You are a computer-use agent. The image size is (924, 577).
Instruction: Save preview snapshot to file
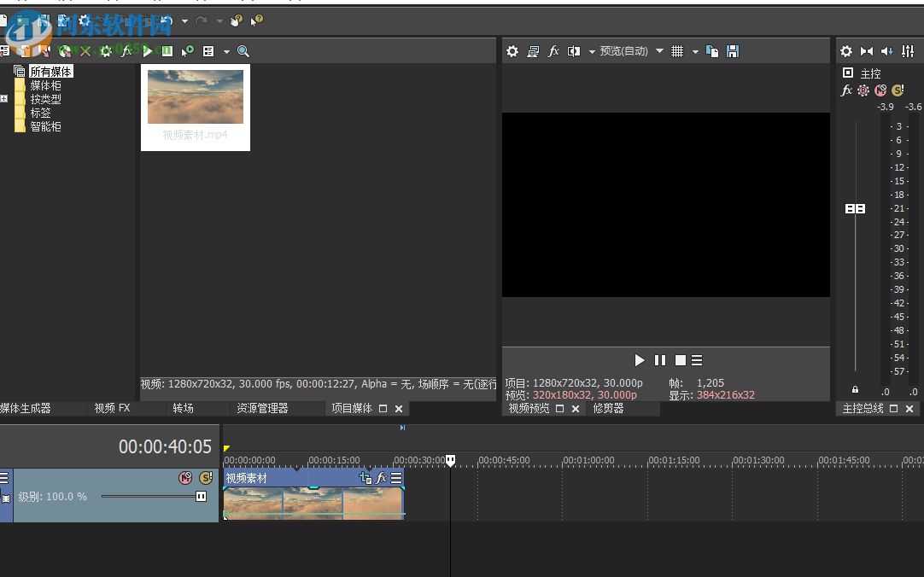pos(733,51)
